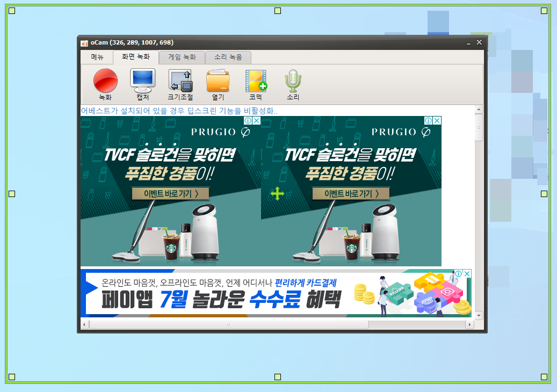This screenshot has width=557, height=392.
Task: Open the output folder via 열기
Action: tap(218, 84)
